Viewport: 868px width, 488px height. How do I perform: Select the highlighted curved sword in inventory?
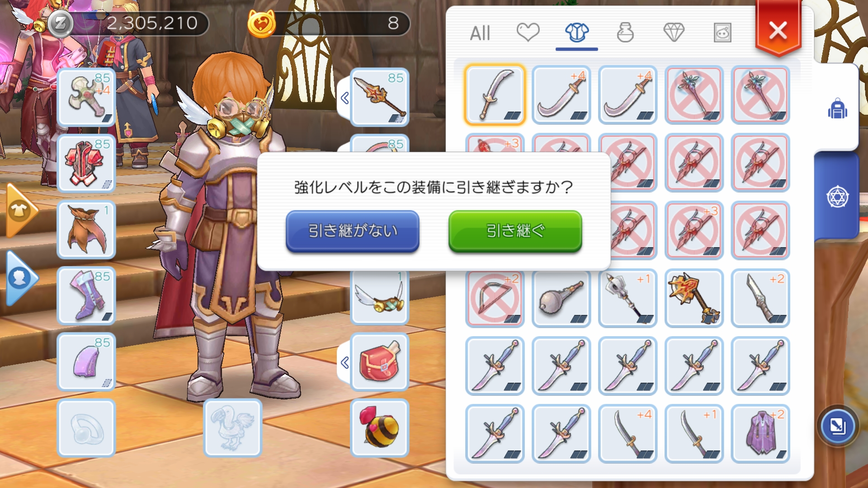pos(495,95)
